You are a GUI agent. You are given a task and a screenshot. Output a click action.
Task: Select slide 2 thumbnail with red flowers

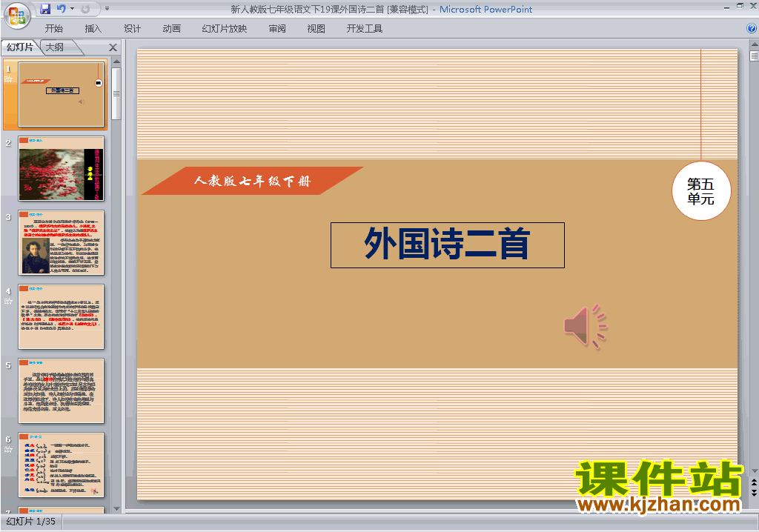tap(61, 168)
